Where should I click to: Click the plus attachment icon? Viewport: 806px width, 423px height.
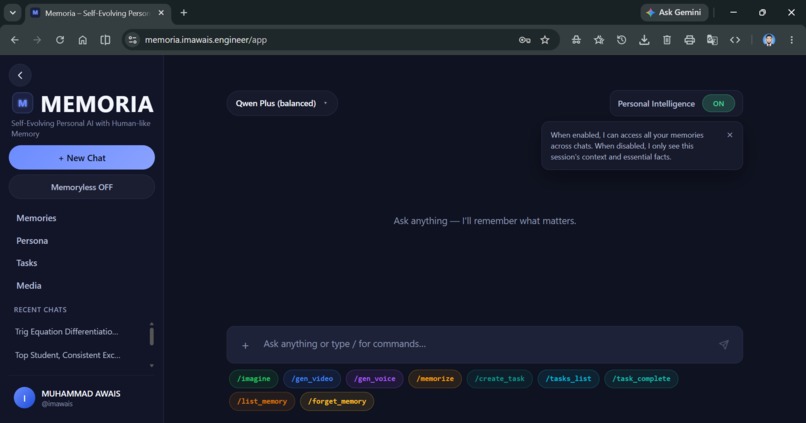click(245, 346)
